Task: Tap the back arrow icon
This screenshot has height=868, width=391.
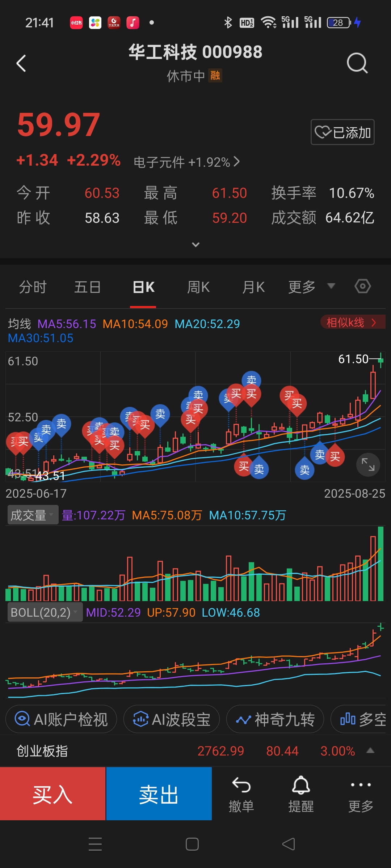Action: pyautogui.click(x=21, y=63)
